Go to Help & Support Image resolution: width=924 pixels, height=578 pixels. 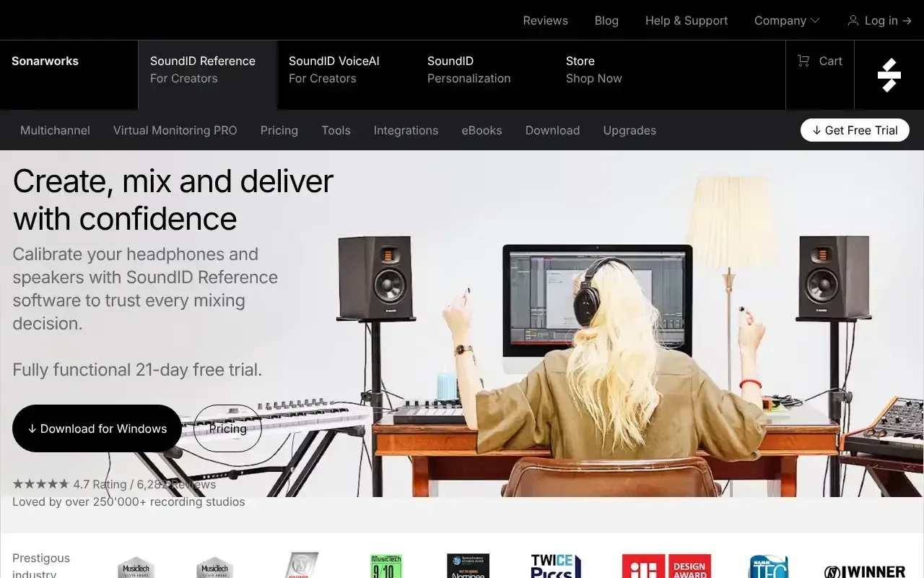coord(686,20)
